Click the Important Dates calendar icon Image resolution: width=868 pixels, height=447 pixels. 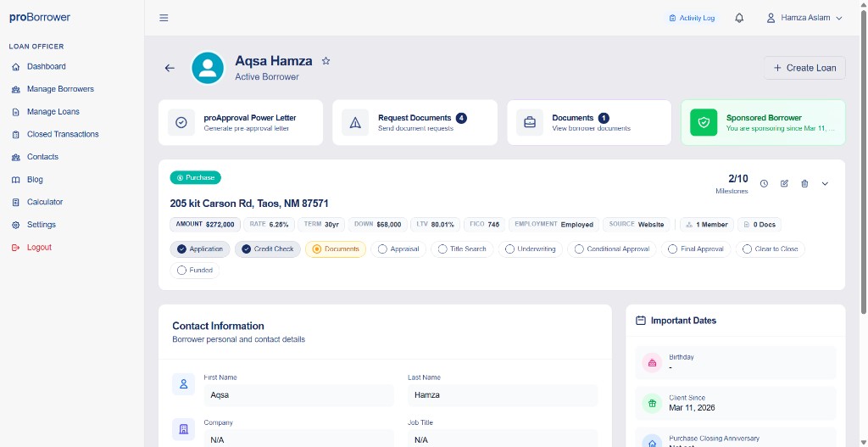[641, 320]
